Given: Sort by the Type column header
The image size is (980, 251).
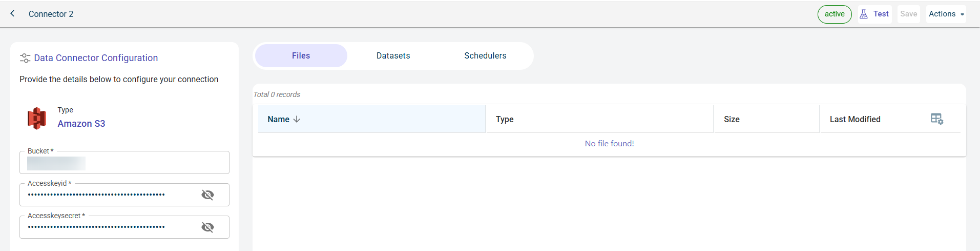Looking at the screenshot, I should [x=505, y=119].
